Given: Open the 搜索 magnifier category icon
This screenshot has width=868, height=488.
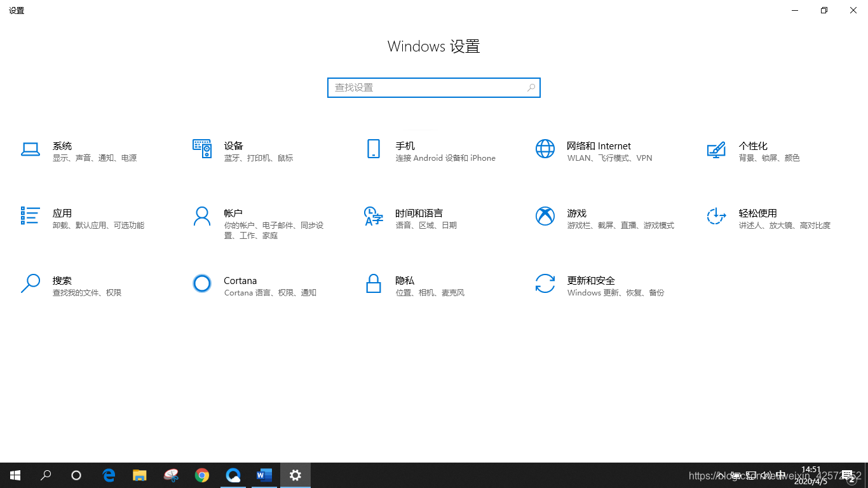Looking at the screenshot, I should click(x=31, y=283).
